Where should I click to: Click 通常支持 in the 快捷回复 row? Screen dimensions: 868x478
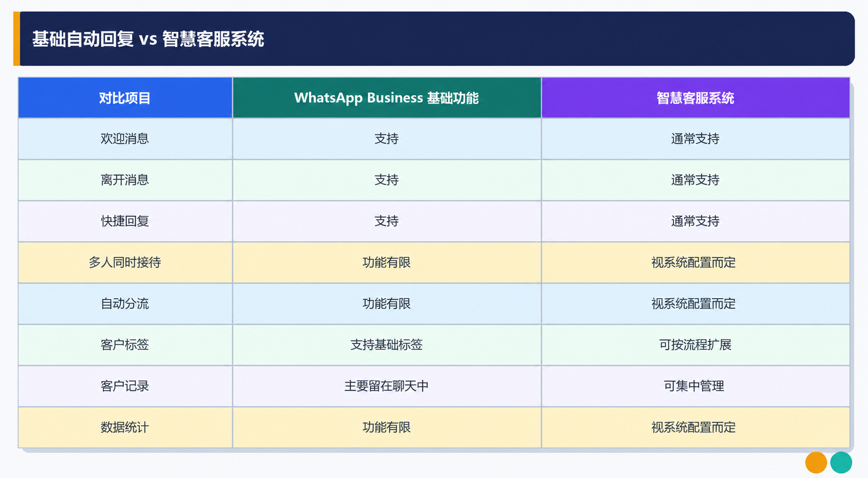695,221
